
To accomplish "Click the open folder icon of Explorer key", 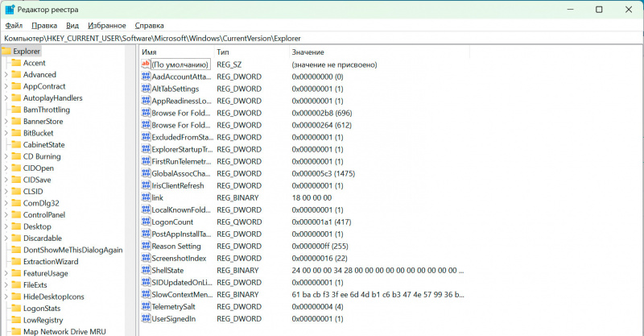I will [x=6, y=52].
